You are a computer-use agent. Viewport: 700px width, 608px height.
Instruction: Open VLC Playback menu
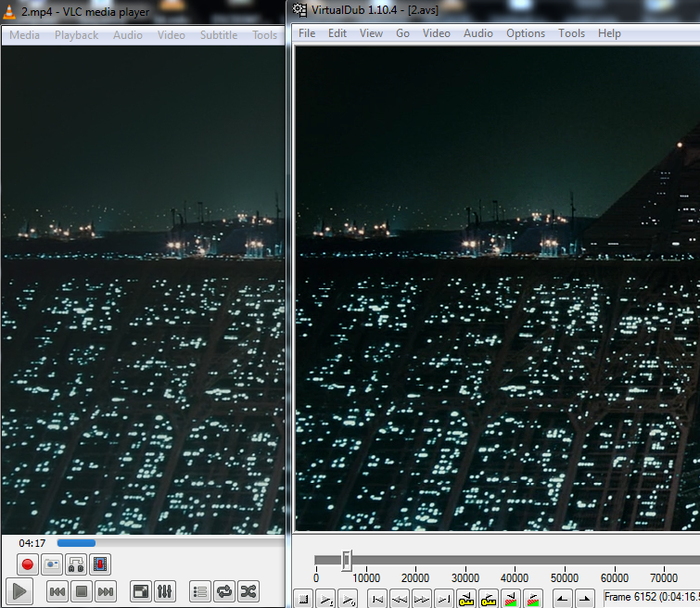76,35
